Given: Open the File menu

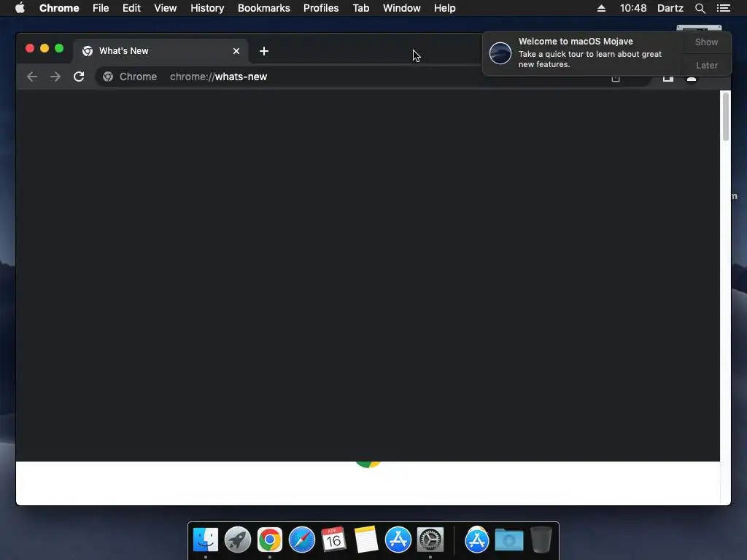Looking at the screenshot, I should pyautogui.click(x=101, y=8).
